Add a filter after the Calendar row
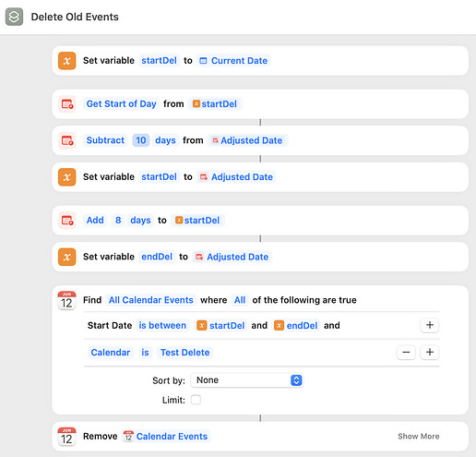 pos(430,353)
